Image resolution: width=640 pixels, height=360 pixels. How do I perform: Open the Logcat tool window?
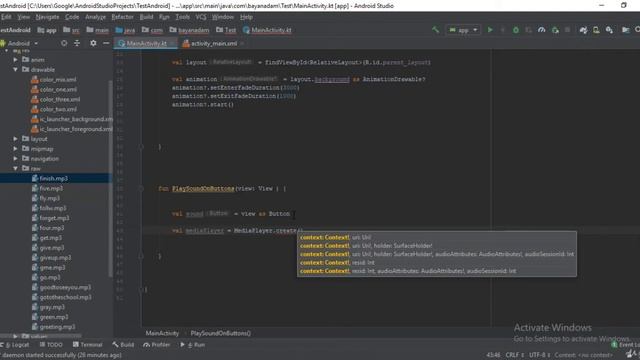(x=16, y=345)
